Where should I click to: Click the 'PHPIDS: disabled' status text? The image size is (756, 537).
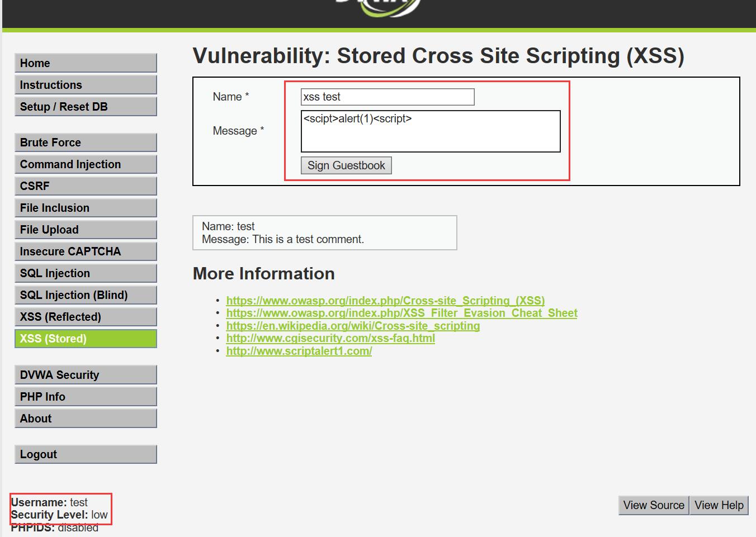pos(55,528)
